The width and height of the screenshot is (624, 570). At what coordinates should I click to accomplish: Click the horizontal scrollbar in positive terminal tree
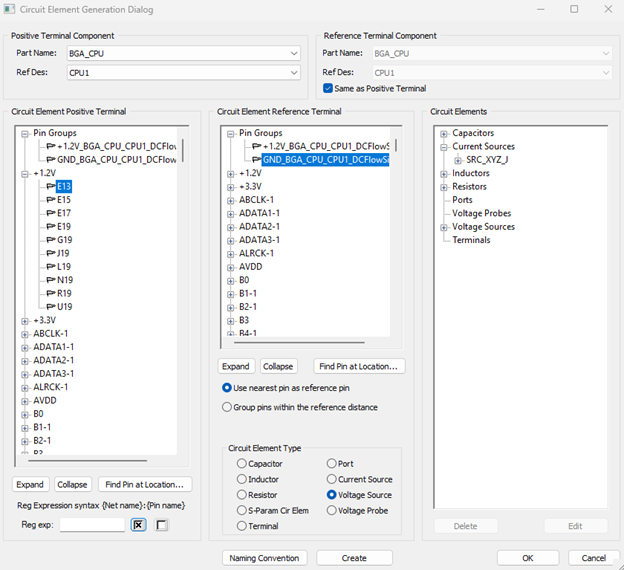90,461
